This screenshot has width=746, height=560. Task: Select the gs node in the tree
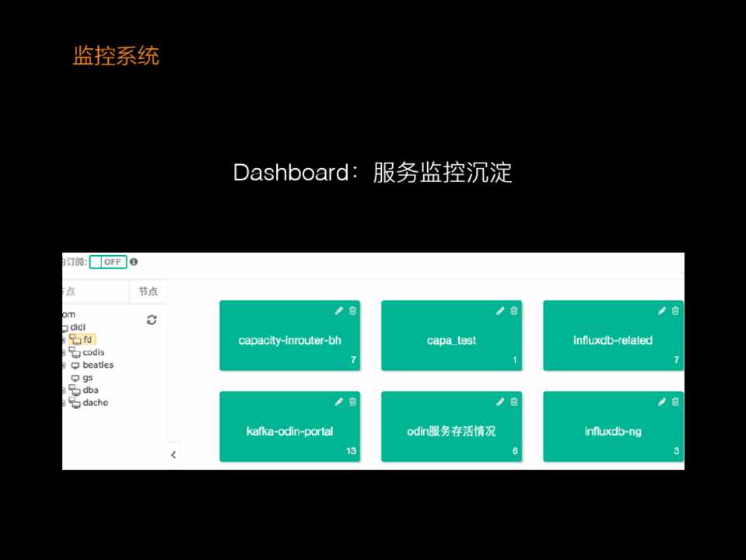point(87,378)
